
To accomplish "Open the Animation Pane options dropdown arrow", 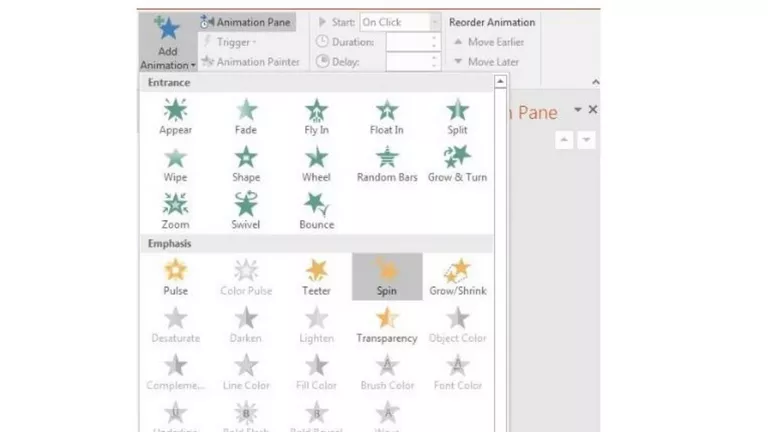I will coord(578,109).
